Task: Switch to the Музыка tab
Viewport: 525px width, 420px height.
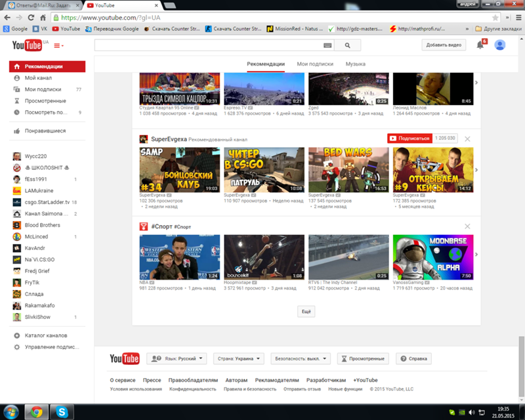Action: [x=356, y=64]
